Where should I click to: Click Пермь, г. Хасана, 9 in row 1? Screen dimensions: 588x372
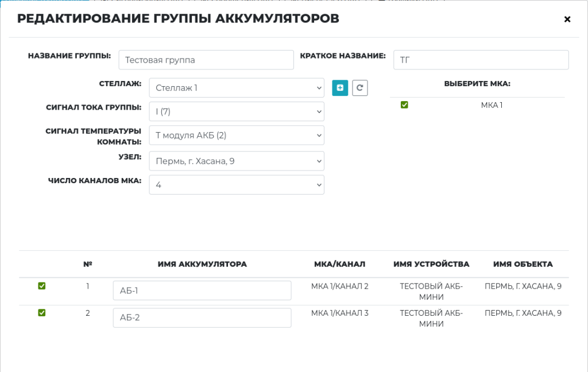(523, 286)
